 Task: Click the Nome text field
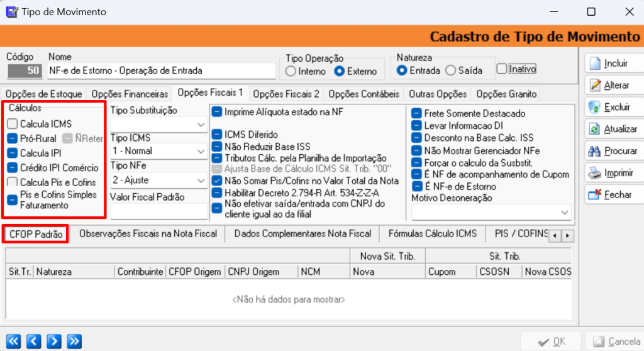pyautogui.click(x=162, y=70)
